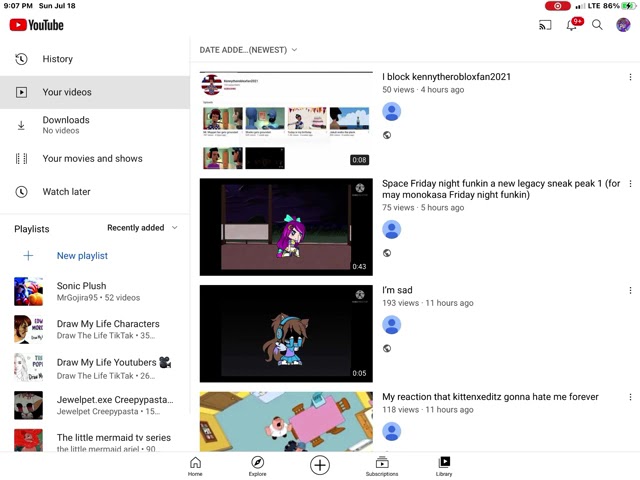Open the I'm sad video title
This screenshot has width=640, height=480.
pyautogui.click(x=397, y=290)
